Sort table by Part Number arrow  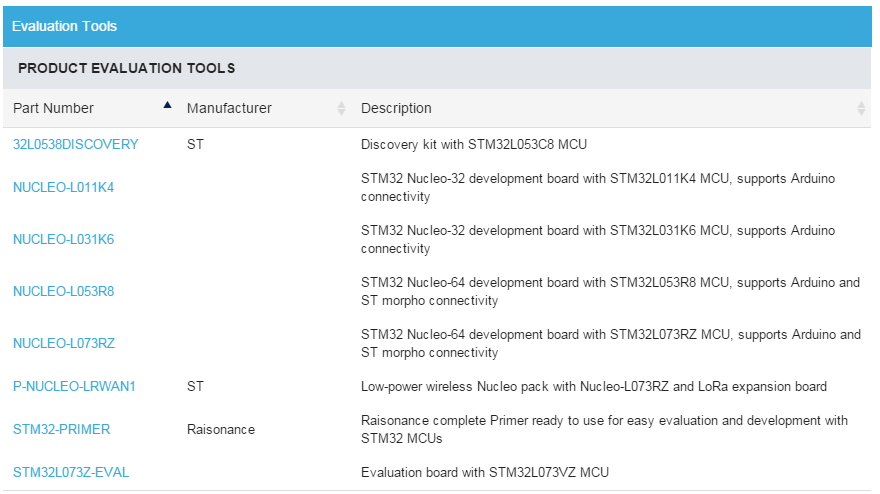pos(167,105)
